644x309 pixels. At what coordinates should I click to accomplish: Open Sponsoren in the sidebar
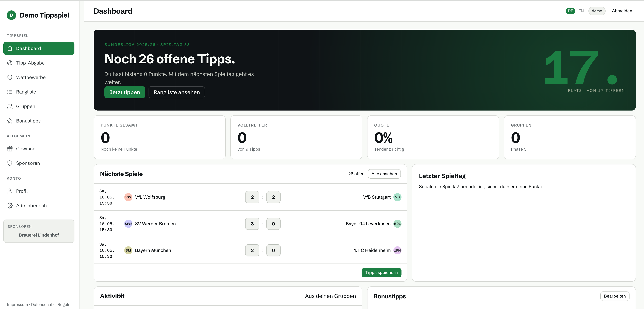39,163
